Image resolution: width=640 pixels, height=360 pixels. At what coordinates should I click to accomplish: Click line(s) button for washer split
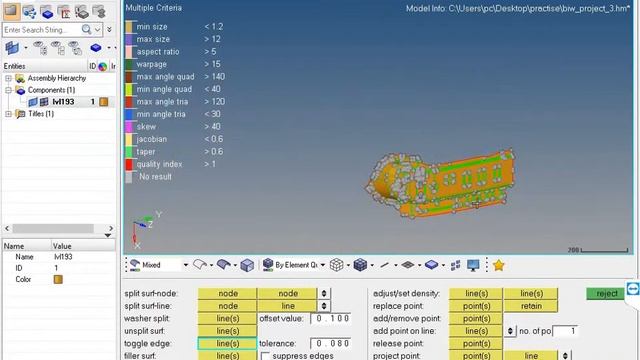pos(227,319)
